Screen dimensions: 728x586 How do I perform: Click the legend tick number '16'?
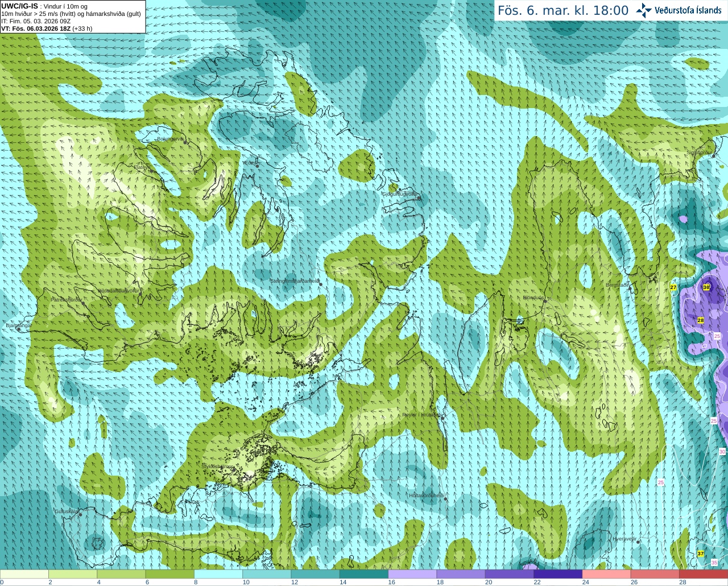(392, 582)
